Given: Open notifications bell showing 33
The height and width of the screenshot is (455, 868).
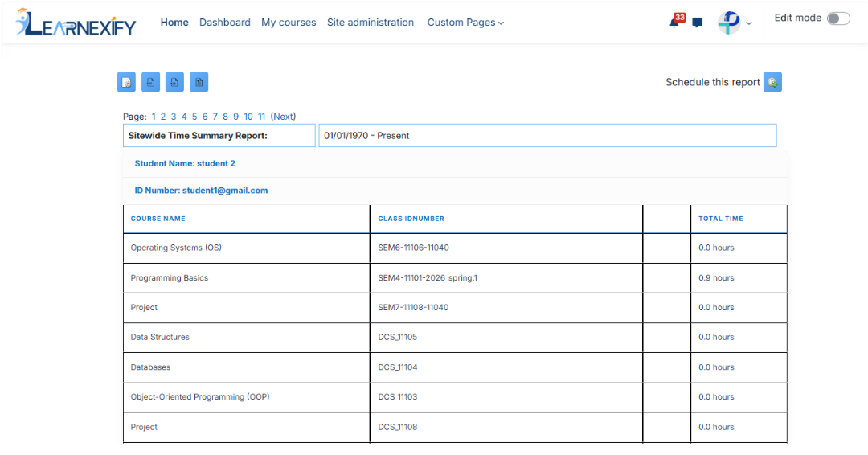Looking at the screenshot, I should pyautogui.click(x=676, y=21).
